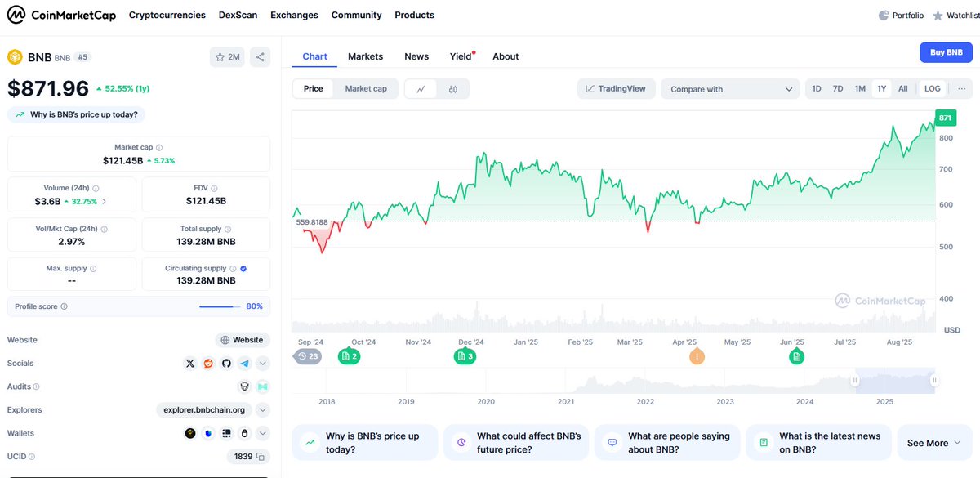Open the DexScan menu
Viewport: 980px width, 478px height.
pos(238,15)
